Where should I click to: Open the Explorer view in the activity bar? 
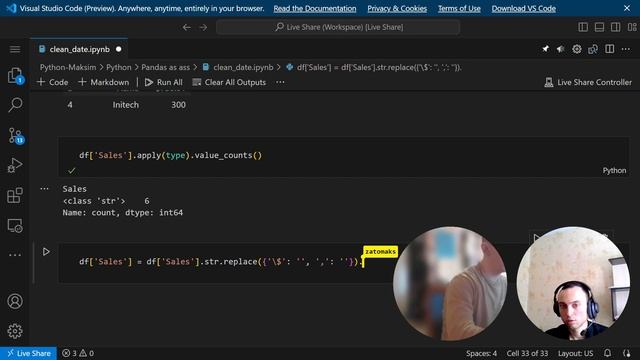tap(15, 76)
